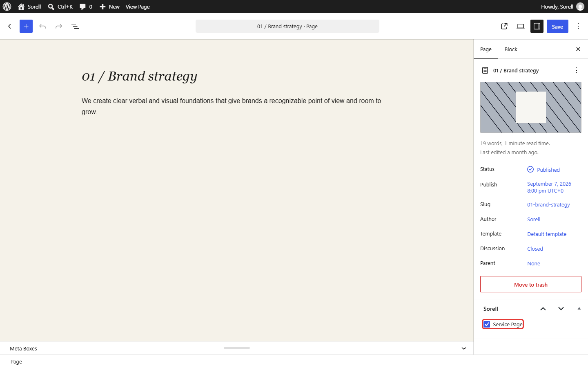The height and width of the screenshot is (368, 588).
Task: Undo the last change
Action: click(x=42, y=26)
